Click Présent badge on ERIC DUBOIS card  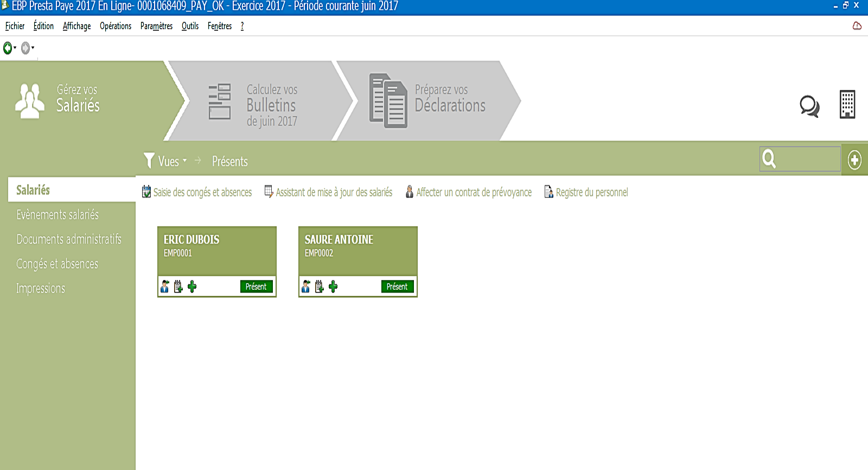[x=256, y=287]
